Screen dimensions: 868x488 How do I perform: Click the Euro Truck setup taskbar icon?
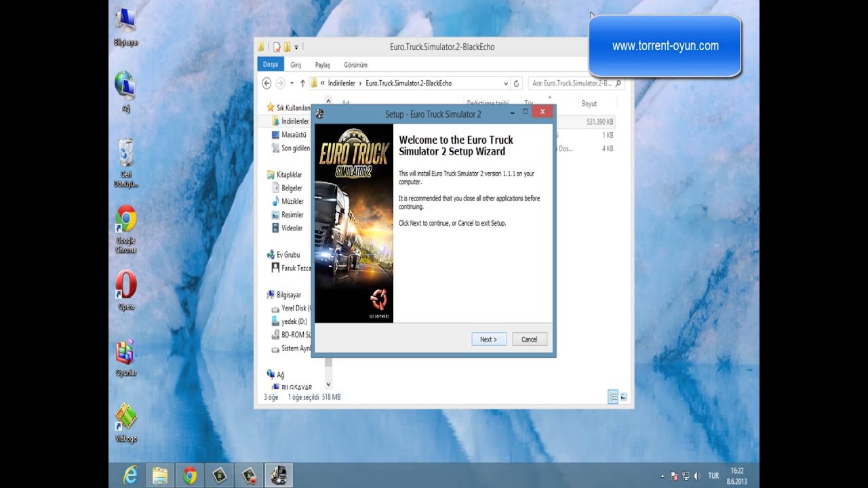[278, 476]
